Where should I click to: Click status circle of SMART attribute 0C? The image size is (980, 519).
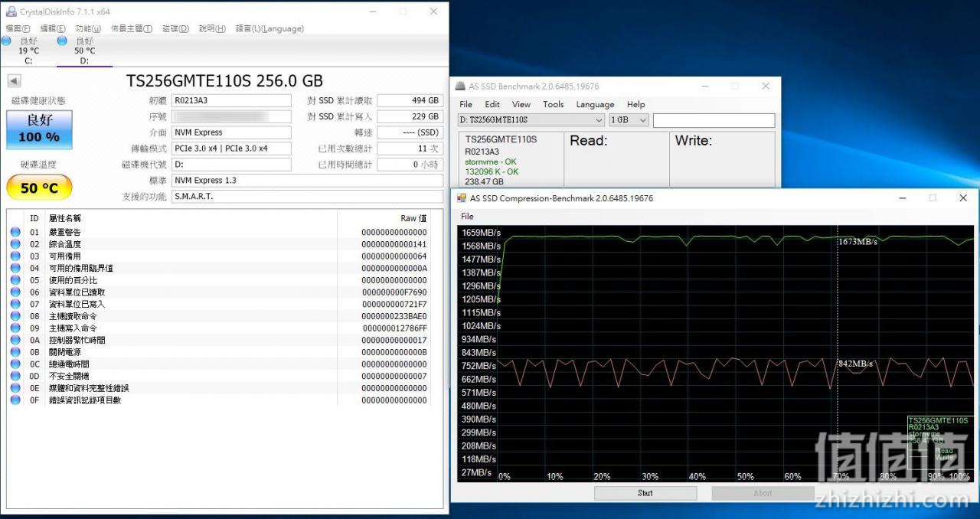tap(15, 364)
